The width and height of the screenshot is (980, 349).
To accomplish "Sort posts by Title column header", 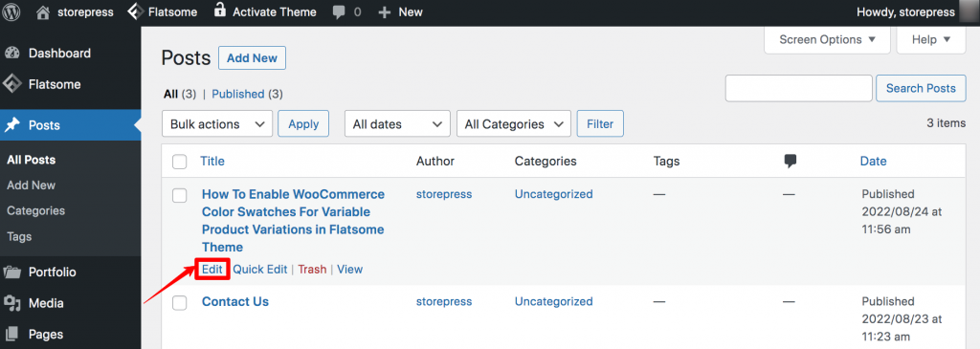I will click(x=212, y=161).
